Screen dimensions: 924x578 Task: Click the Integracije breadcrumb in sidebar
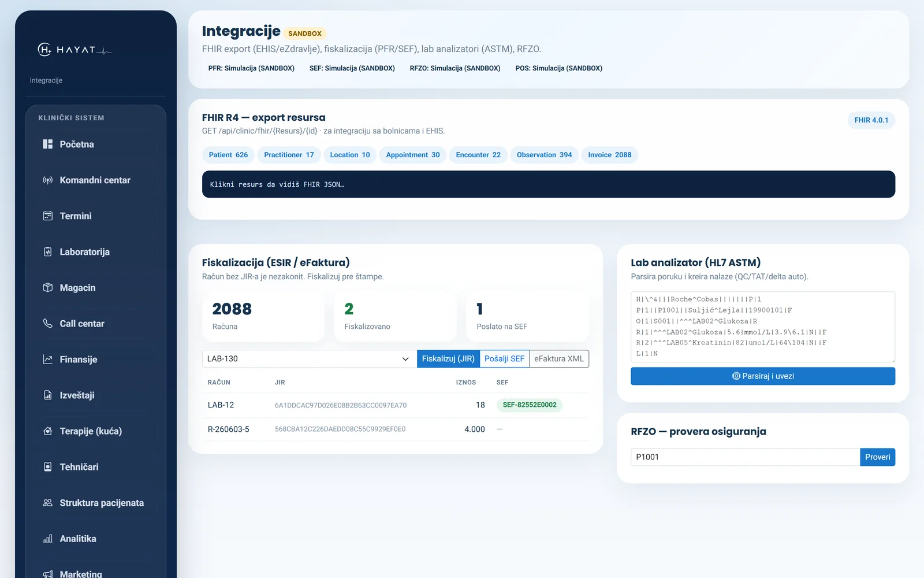click(x=46, y=80)
